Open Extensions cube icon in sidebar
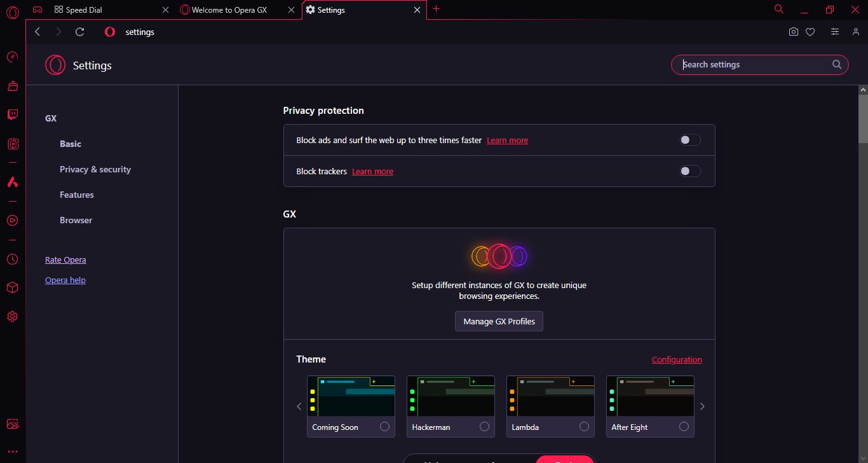Viewport: 868px width, 463px height. pyautogui.click(x=12, y=287)
